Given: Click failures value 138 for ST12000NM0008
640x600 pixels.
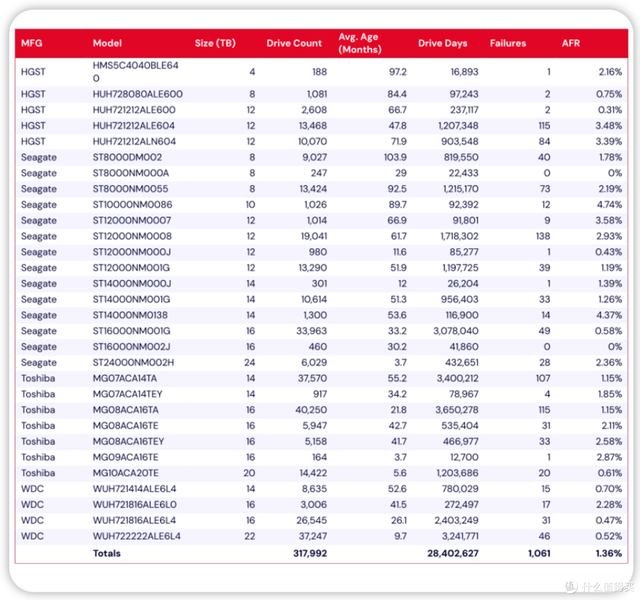Looking at the screenshot, I should (x=543, y=236).
